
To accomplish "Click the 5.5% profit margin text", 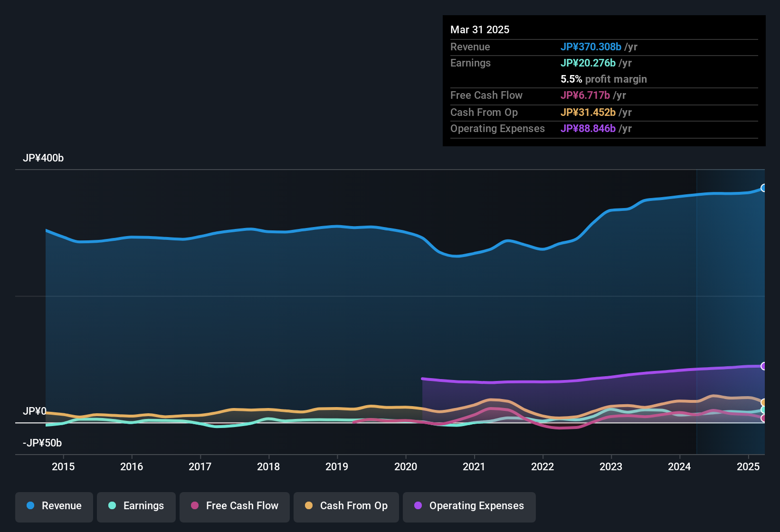I will point(604,79).
